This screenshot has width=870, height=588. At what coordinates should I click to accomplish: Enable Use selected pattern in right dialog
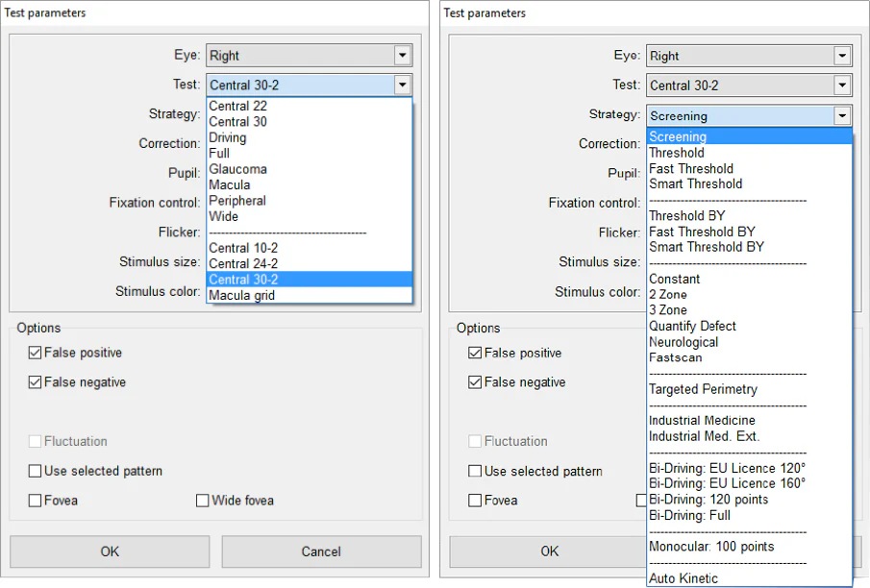[x=475, y=471]
